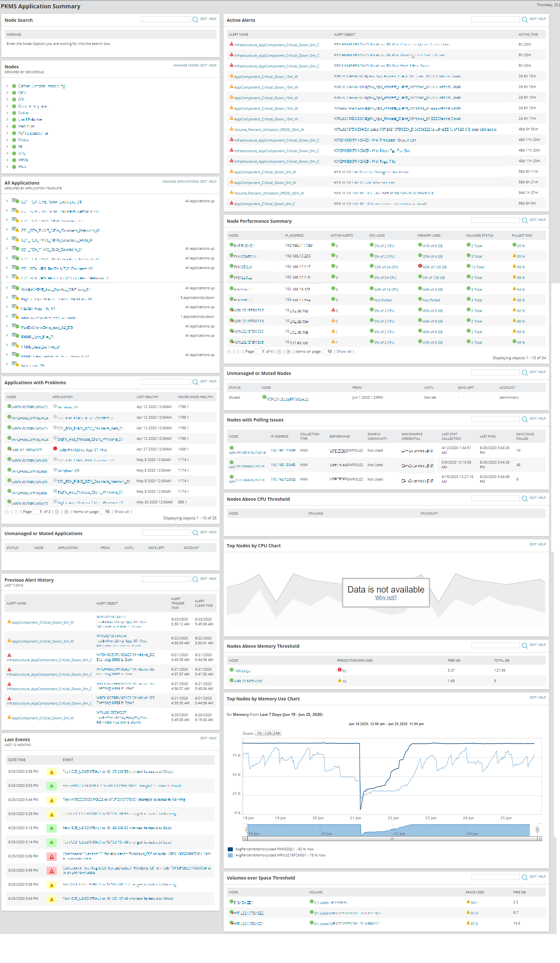Image resolution: width=560 pixels, height=963 pixels.
Task: Click the Active Alerts search text input
Action: (495, 19)
